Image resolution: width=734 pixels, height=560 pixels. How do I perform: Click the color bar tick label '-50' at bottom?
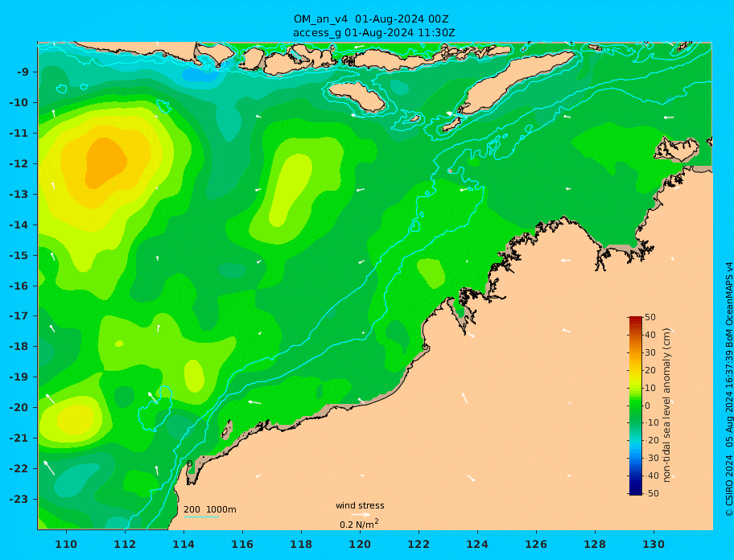651,493
